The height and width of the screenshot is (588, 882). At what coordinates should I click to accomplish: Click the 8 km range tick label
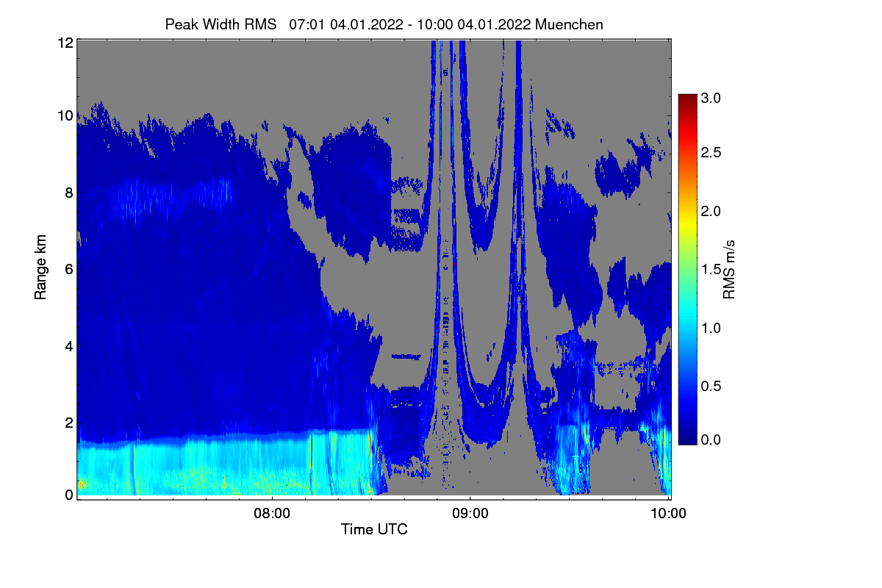[x=69, y=193]
